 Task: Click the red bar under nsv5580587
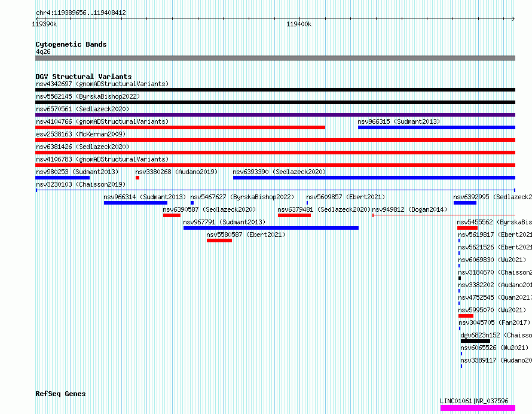219,241
